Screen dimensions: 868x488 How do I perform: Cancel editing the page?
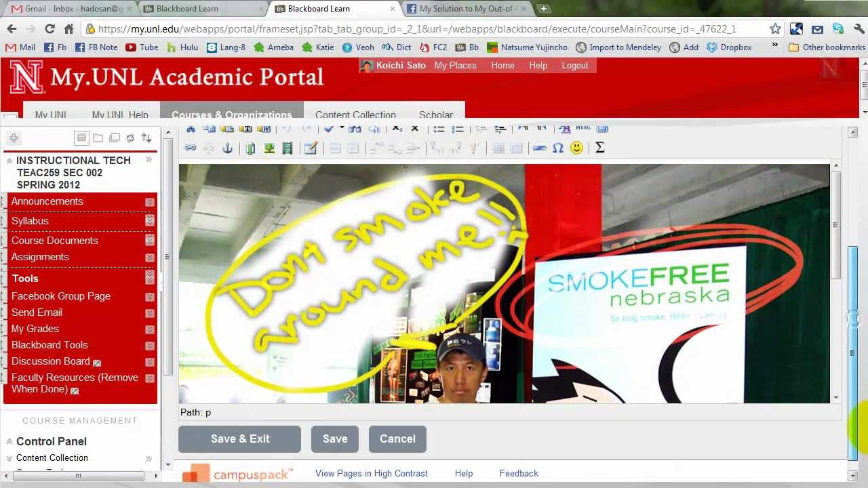tap(397, 439)
